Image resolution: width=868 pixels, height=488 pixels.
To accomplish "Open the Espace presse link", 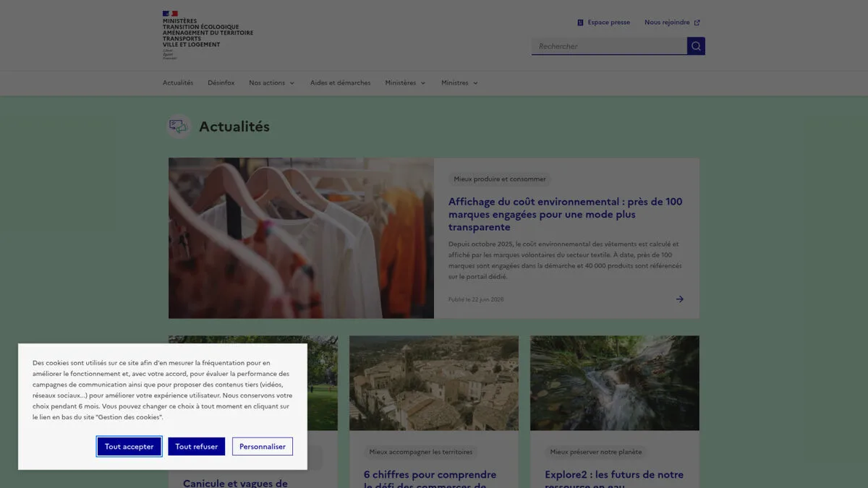I will [x=604, y=22].
